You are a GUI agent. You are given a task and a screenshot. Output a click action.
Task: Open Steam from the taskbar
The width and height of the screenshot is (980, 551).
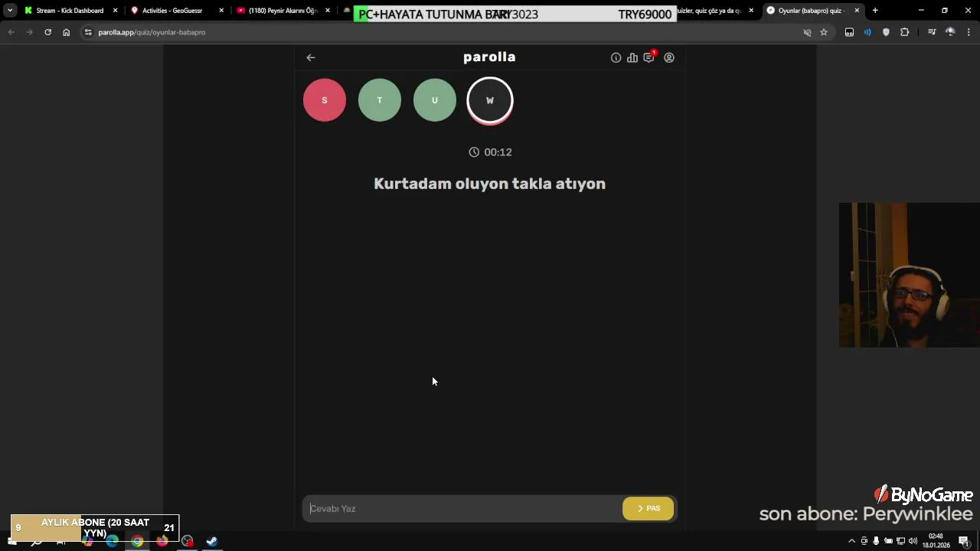(x=212, y=541)
